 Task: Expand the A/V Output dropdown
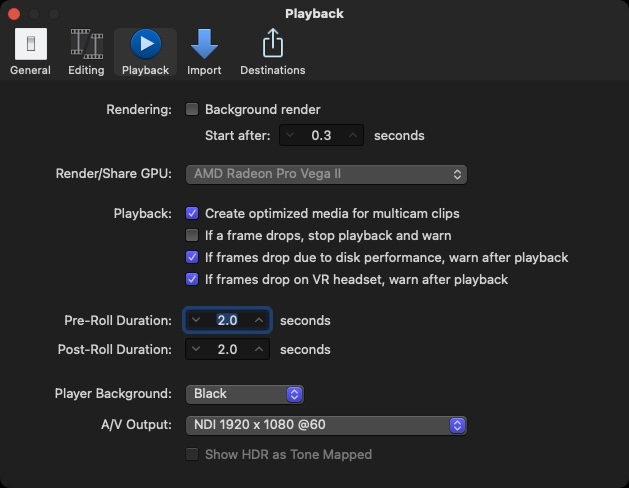(326, 425)
